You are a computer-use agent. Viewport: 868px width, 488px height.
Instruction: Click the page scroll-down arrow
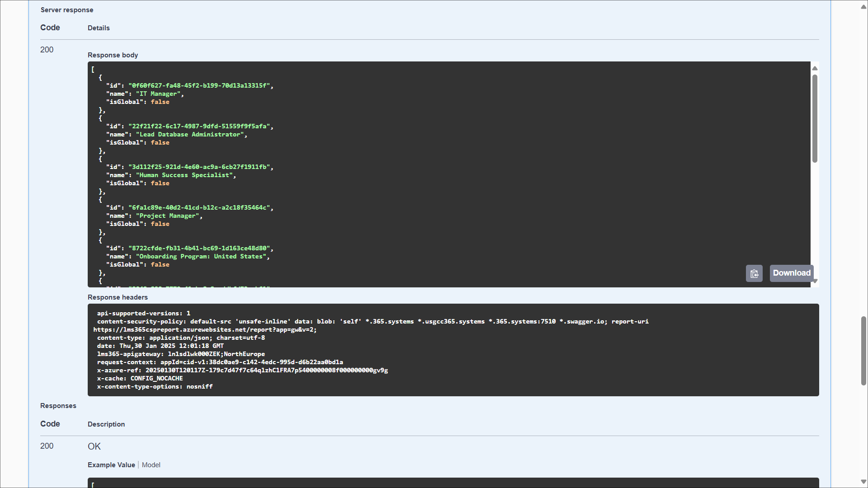(x=863, y=482)
